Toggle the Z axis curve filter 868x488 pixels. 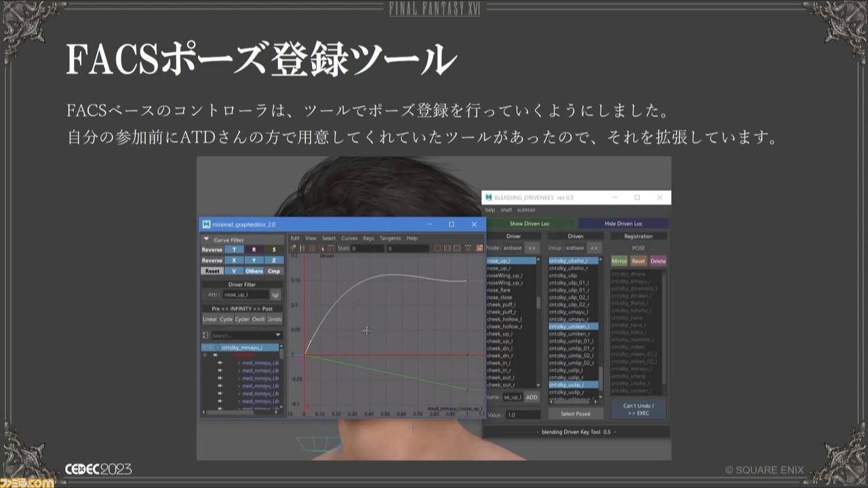pyautogui.click(x=274, y=260)
